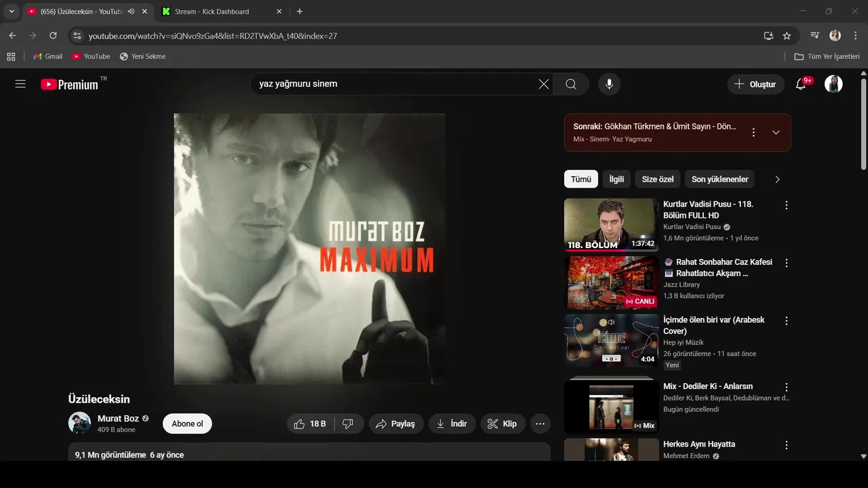
Task: Run search with magnifier button
Action: pyautogui.click(x=571, y=84)
